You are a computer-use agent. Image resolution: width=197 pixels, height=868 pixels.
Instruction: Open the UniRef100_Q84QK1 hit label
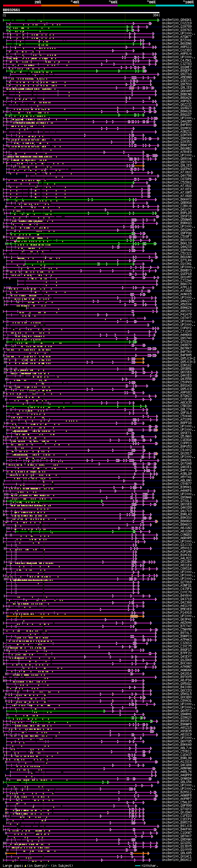177,20
